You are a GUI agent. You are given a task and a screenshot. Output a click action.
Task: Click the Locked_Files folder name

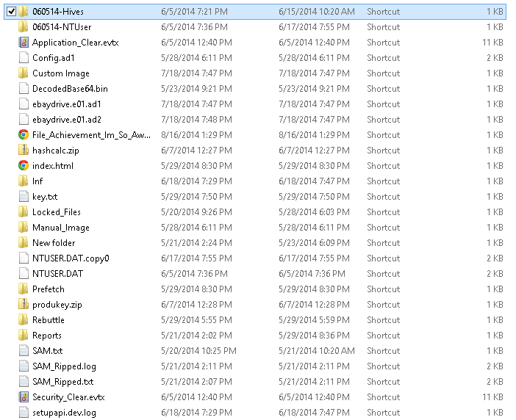pos(57,212)
